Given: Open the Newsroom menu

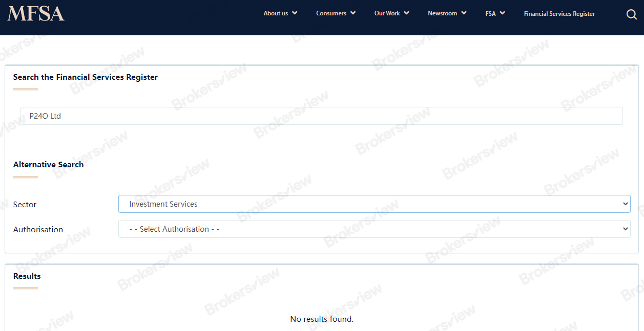Looking at the screenshot, I should pos(442,13).
